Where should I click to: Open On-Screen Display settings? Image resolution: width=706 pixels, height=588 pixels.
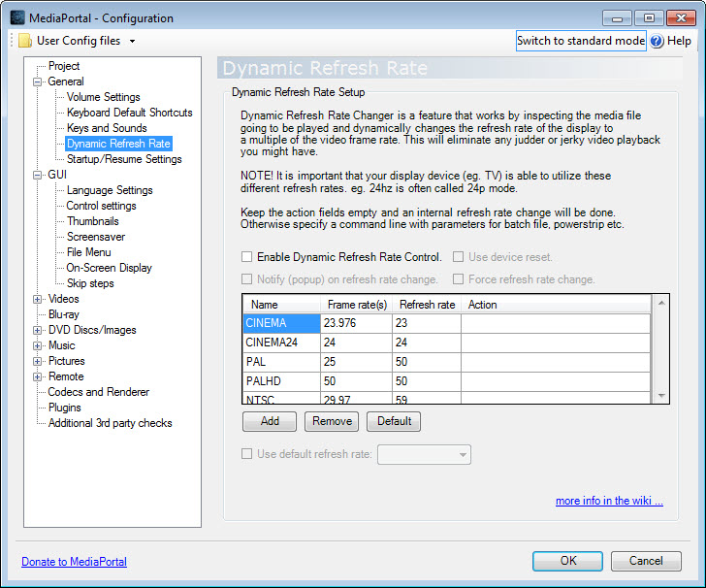(109, 268)
